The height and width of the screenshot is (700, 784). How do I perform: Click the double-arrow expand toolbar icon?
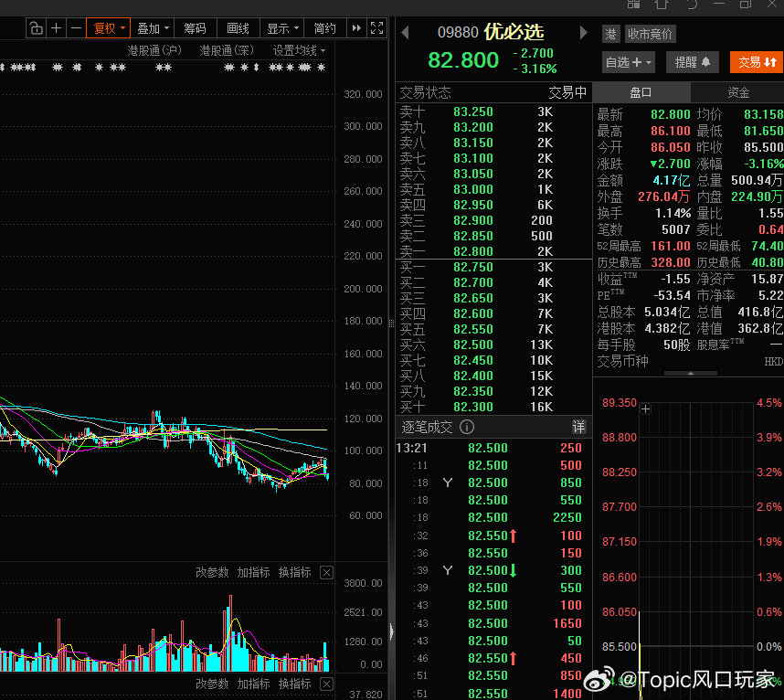click(x=356, y=28)
